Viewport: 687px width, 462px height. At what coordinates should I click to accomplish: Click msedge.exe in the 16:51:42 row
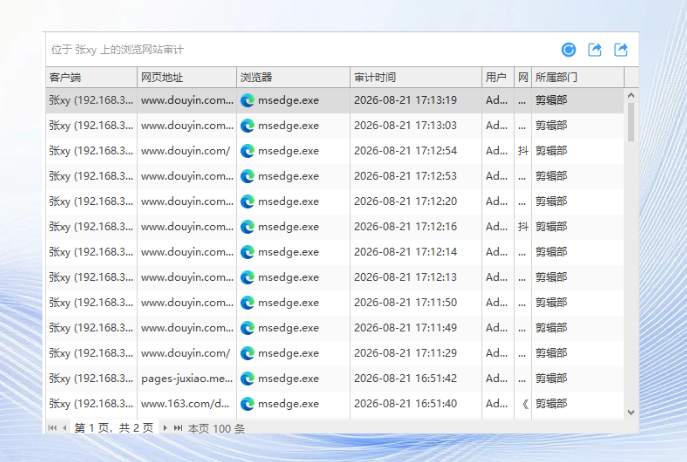click(288, 378)
